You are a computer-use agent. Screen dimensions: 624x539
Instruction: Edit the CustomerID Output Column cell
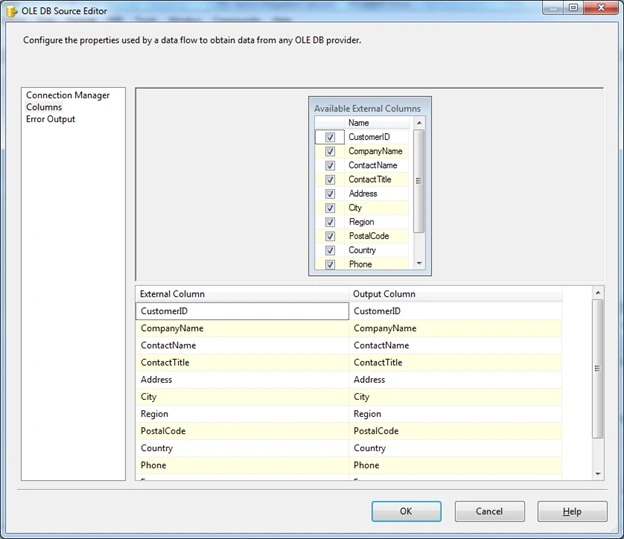tap(455, 311)
